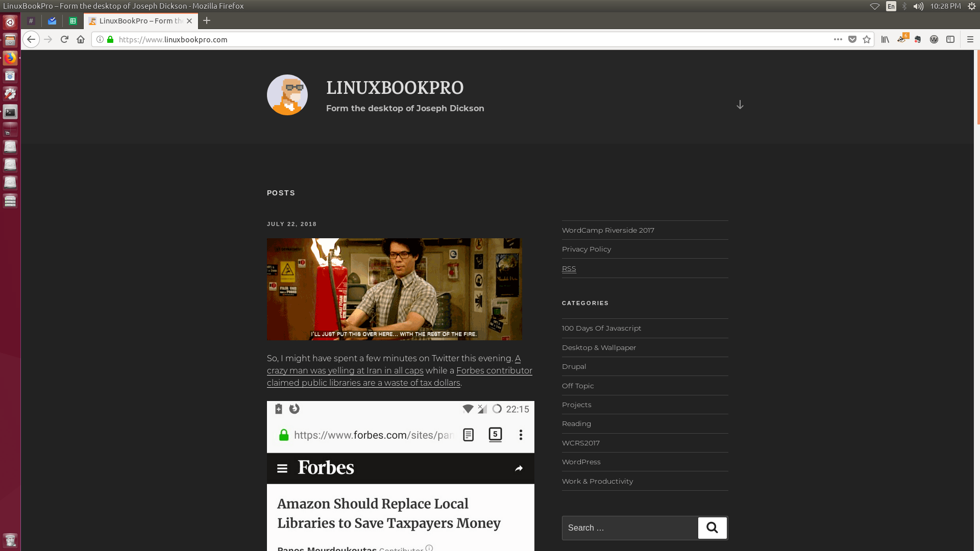Launch the Terminal from the dock
The width and height of the screenshot is (980, 551).
pyautogui.click(x=10, y=112)
